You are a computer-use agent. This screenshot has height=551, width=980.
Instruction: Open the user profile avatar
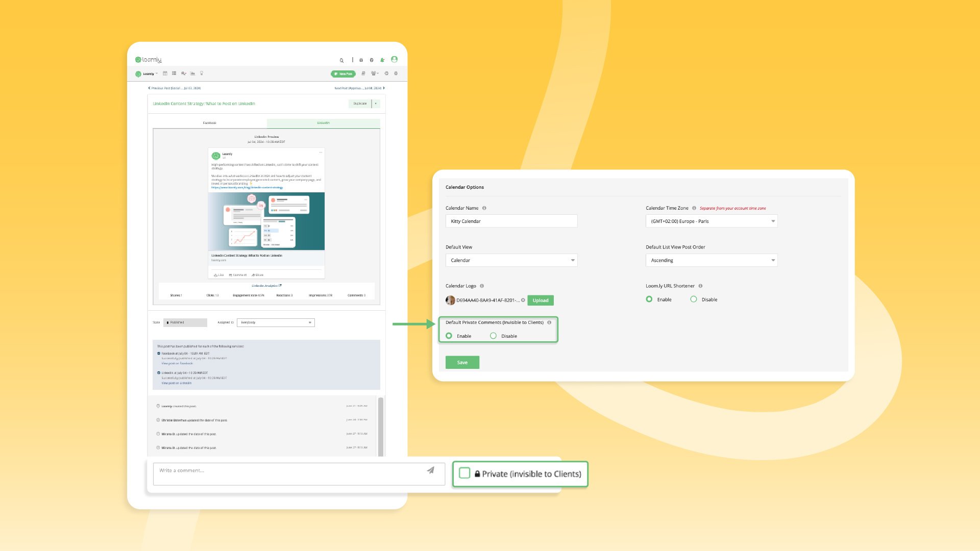point(394,59)
